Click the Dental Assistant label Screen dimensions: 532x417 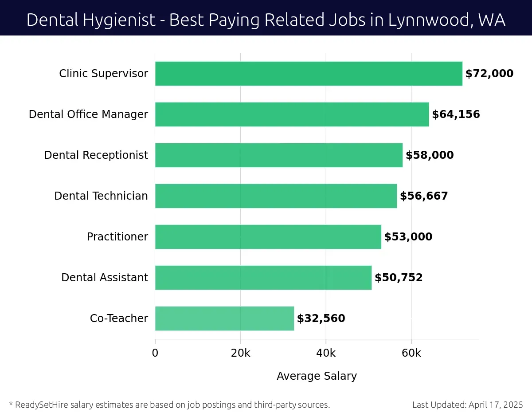pyautogui.click(x=105, y=278)
